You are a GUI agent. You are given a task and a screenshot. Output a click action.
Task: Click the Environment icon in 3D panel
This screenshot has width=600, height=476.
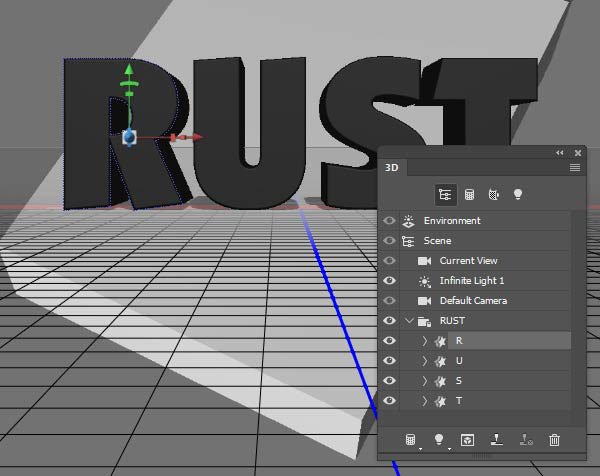click(x=408, y=221)
